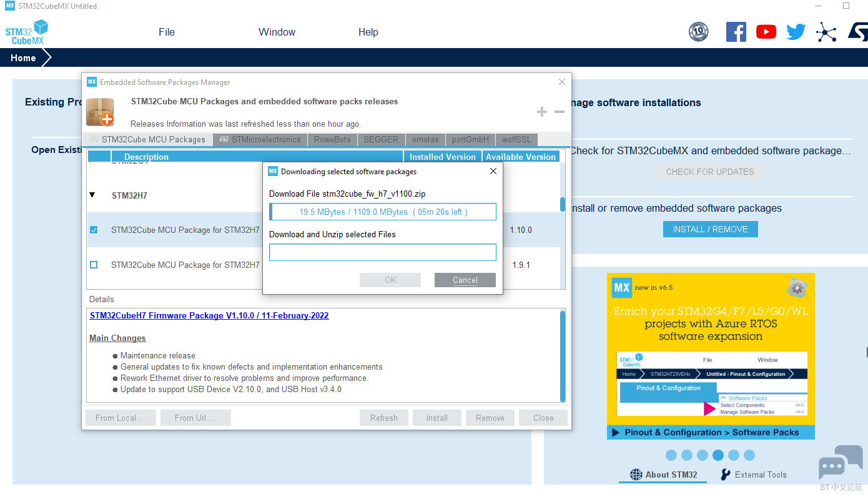Close the Downloading selected software packages dialog

click(x=493, y=171)
